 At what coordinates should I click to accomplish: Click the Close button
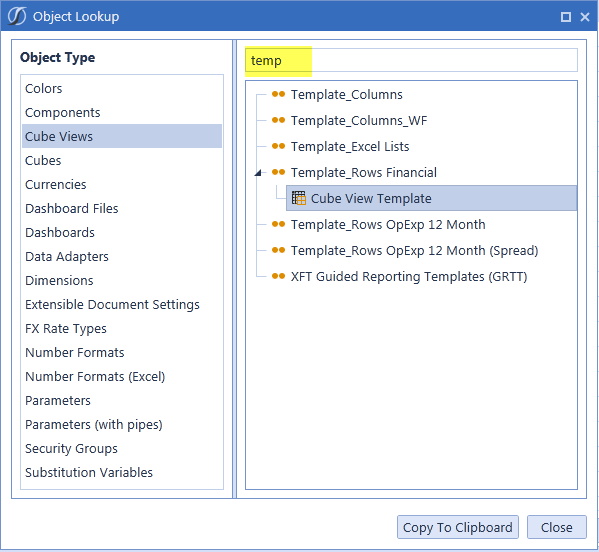click(x=557, y=527)
